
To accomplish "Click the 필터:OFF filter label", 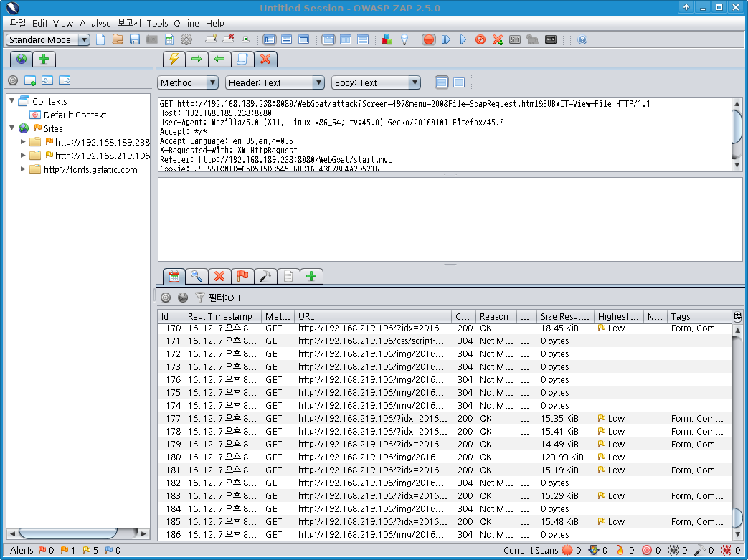I will coord(226,298).
